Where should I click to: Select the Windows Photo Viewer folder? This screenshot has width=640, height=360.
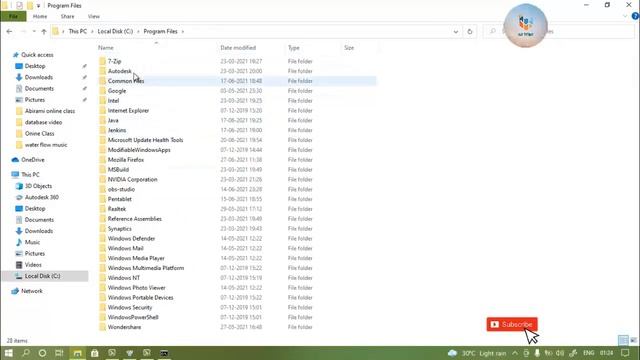click(x=137, y=288)
